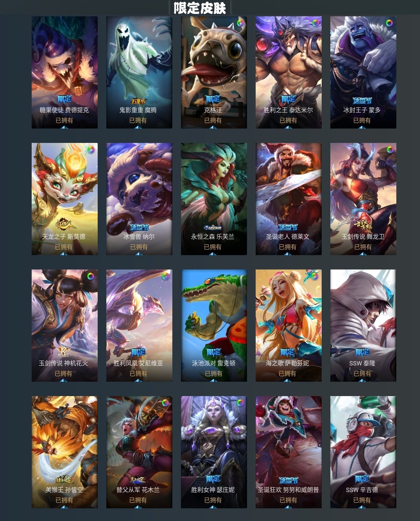The width and height of the screenshot is (420, 521).
Task: Expand the arrow below SSW 泰隆 card
Action: click(362, 380)
